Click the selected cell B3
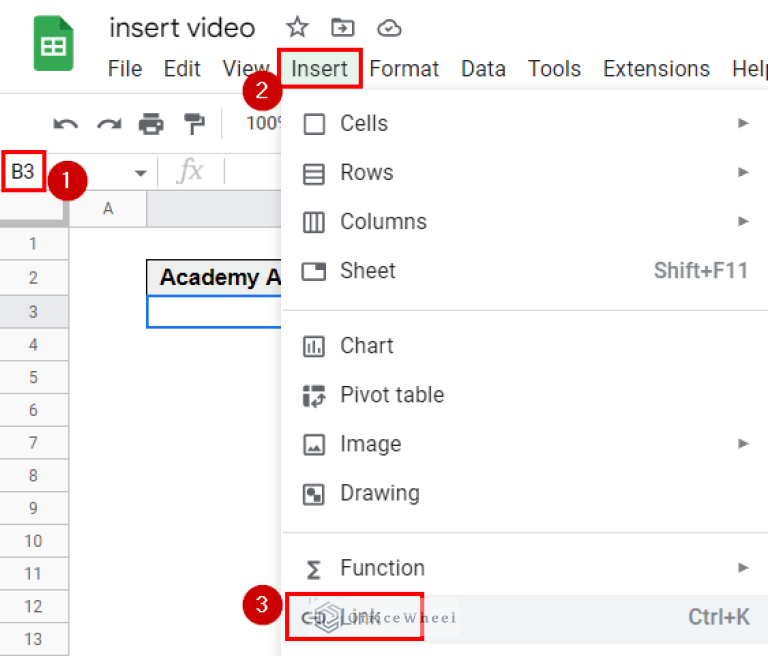The image size is (768, 656). 214,312
